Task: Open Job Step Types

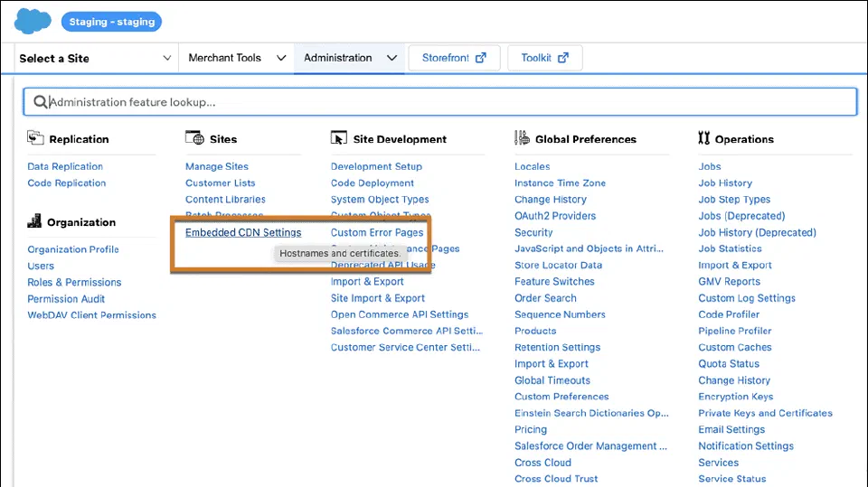Action: coord(734,199)
